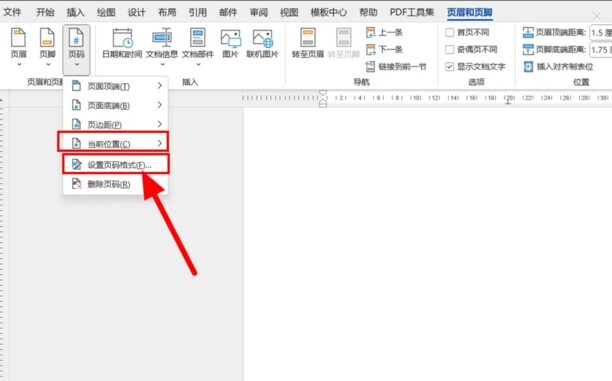Insert 日期和时间 date and time
Image resolution: width=612 pixels, height=381 pixels.
coord(122,43)
